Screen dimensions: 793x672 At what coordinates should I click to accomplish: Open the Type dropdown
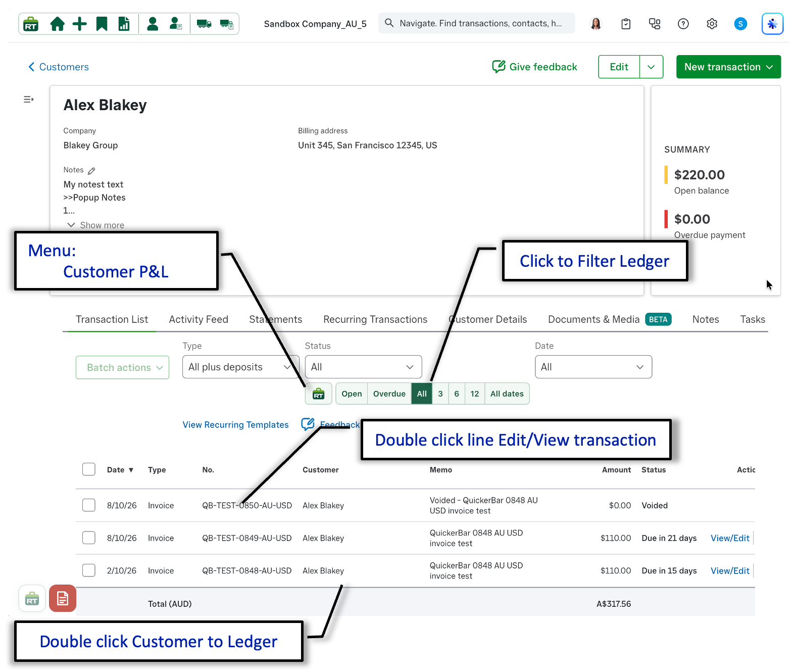(x=241, y=367)
